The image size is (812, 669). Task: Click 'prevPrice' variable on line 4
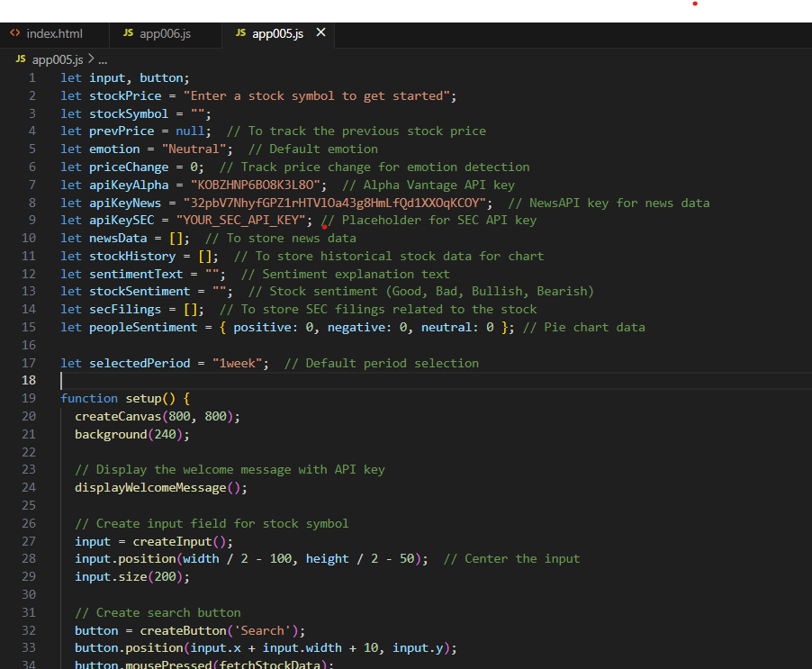122,131
